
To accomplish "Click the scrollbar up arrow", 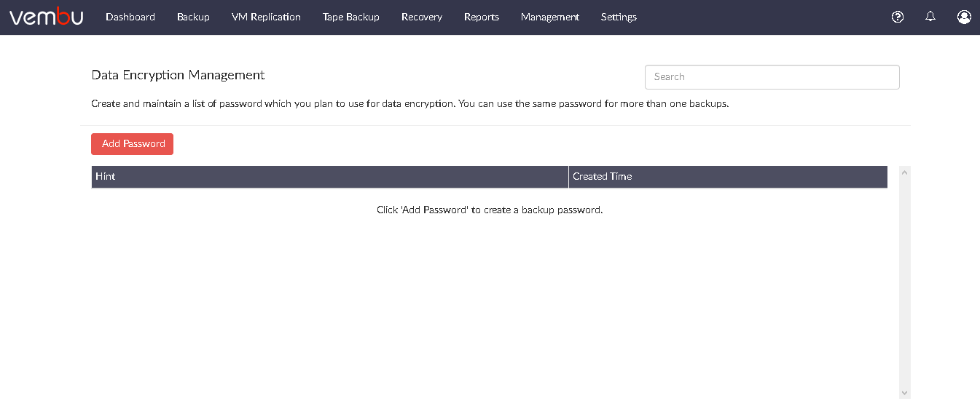I will pos(905,172).
